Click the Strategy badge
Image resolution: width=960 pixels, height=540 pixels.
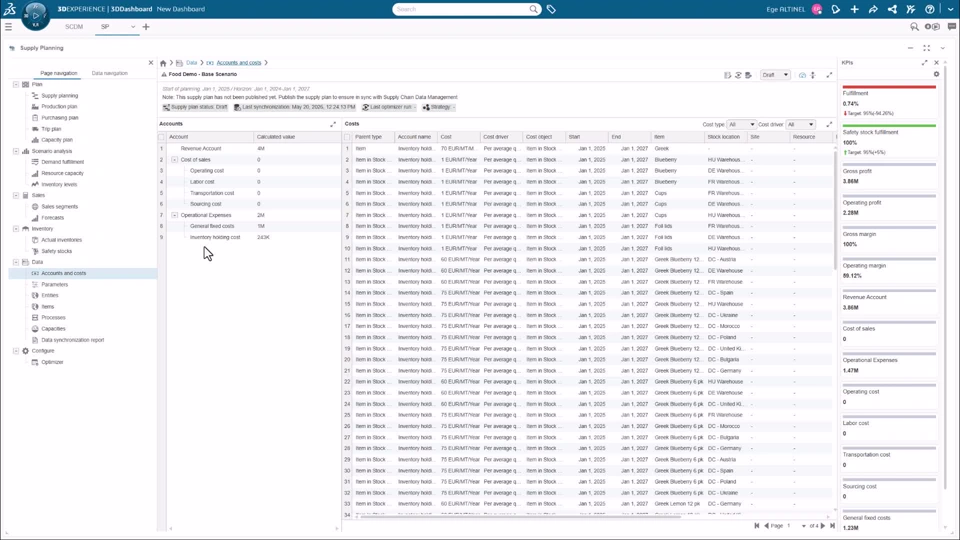coord(440,107)
